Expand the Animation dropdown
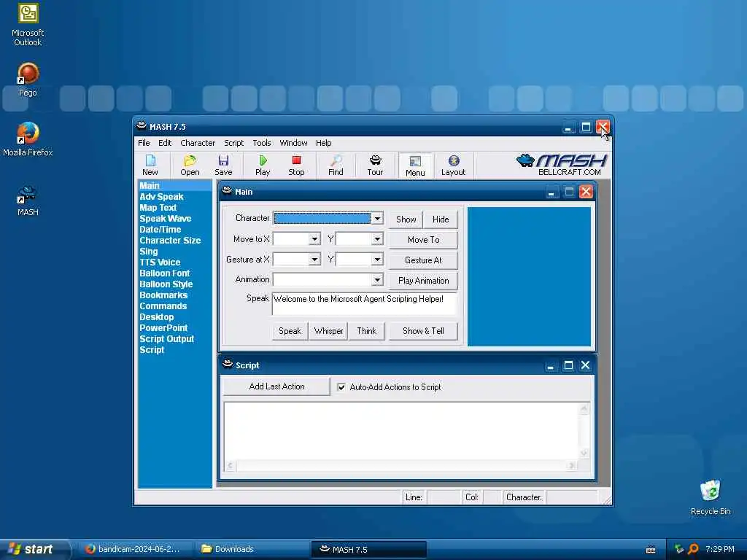 click(377, 279)
